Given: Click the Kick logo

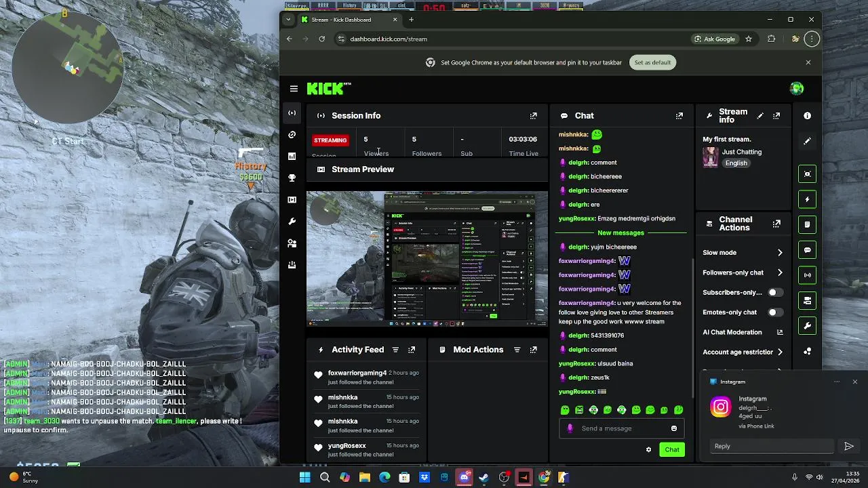Looking at the screenshot, I should coord(329,89).
